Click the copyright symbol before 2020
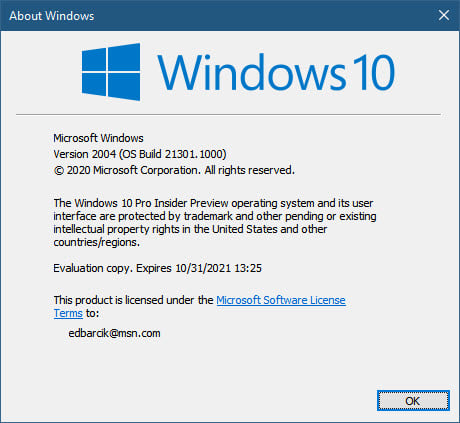Viewport: 460px width, 423px height. coord(58,171)
